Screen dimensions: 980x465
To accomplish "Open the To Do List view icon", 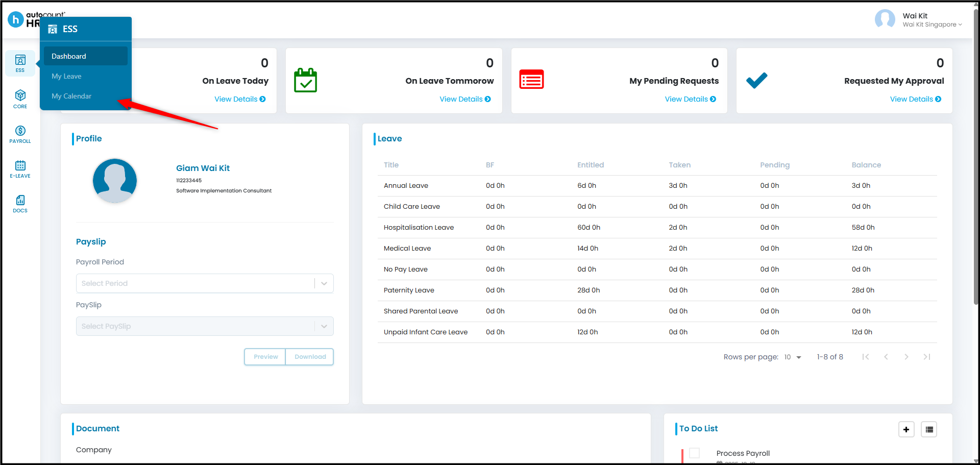I will 929,429.
